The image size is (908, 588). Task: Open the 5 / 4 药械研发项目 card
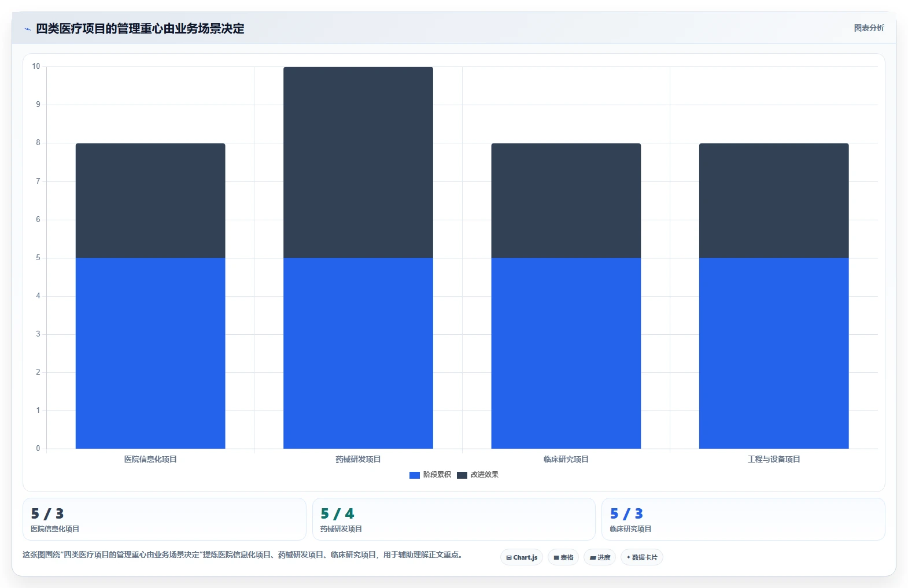click(x=454, y=519)
